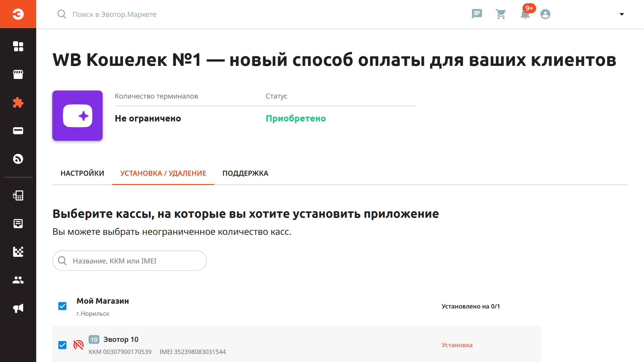644x362 pixels.
Task: Click the Название, ККМ или IMEI search field
Action: (130, 261)
